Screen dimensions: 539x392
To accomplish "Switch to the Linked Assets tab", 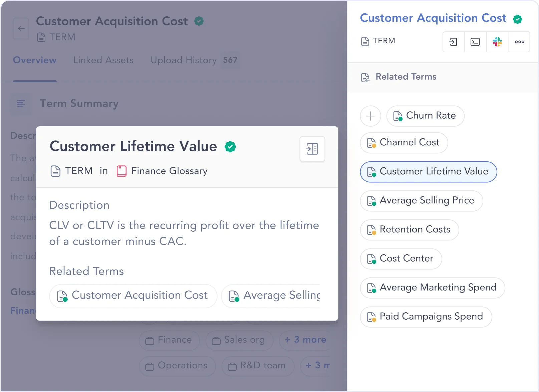I will 103,60.
